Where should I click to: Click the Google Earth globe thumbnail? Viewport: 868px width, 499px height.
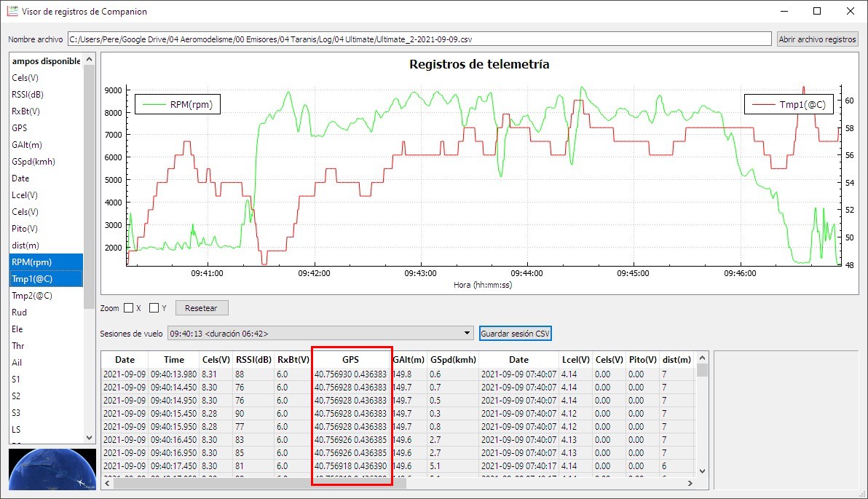tap(52, 470)
